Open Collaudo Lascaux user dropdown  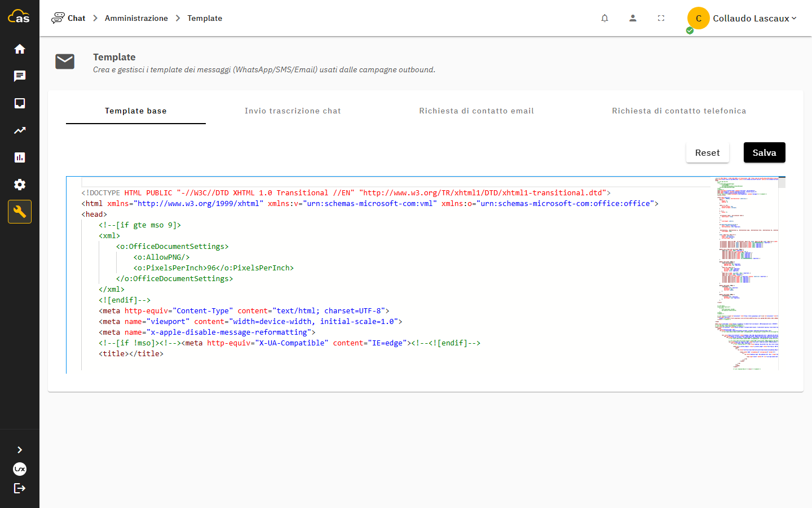(754, 18)
